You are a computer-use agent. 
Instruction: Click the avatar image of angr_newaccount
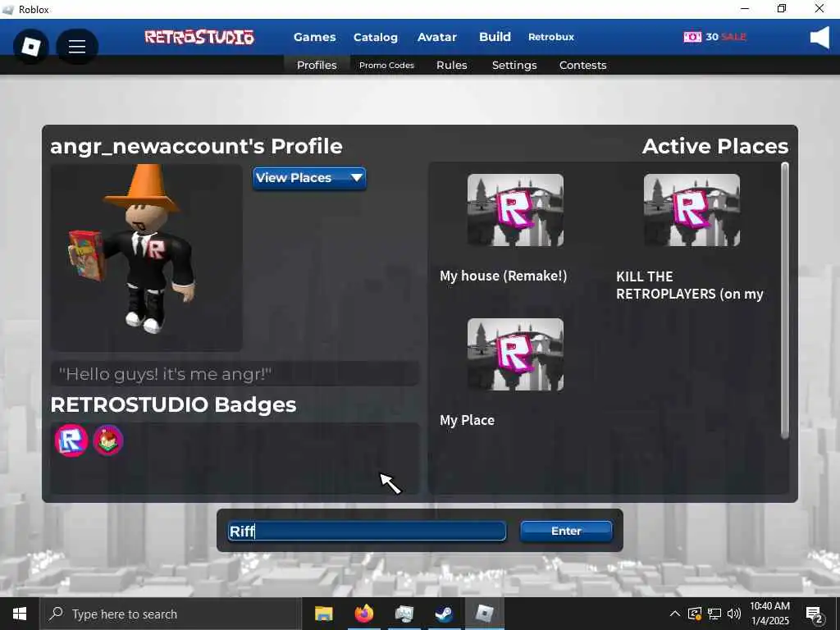tap(146, 258)
